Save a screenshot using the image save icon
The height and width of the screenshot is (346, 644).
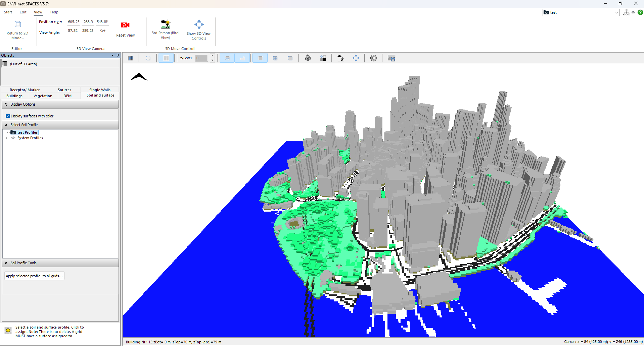pyautogui.click(x=392, y=58)
